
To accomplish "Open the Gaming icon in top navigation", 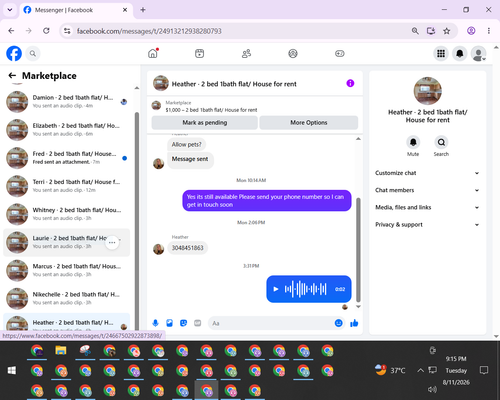I will [x=340, y=53].
